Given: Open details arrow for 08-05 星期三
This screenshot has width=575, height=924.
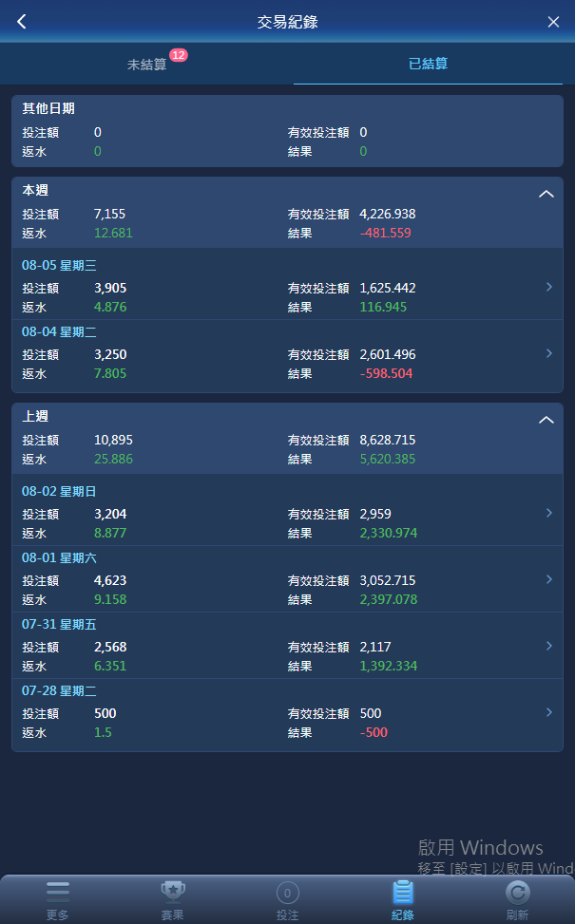Looking at the screenshot, I should [549, 287].
